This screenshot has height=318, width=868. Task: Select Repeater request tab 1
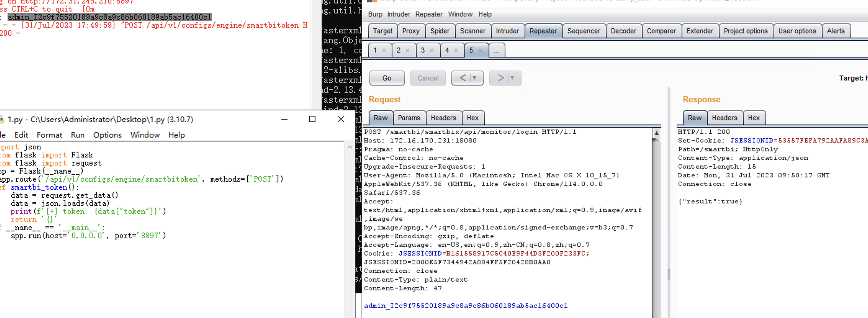pos(375,50)
